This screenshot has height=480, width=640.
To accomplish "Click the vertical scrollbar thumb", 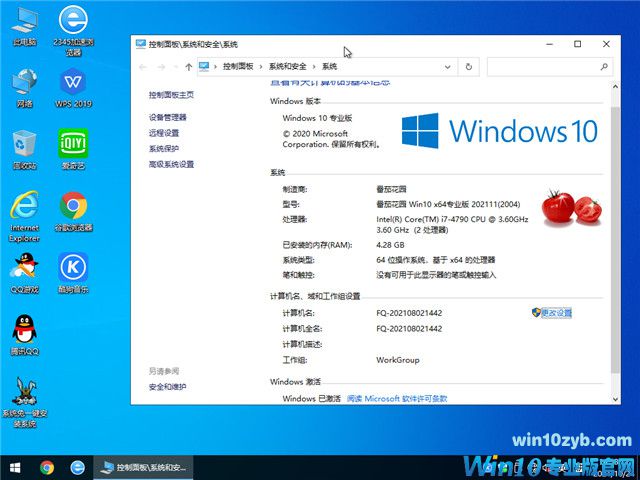I will [x=615, y=239].
